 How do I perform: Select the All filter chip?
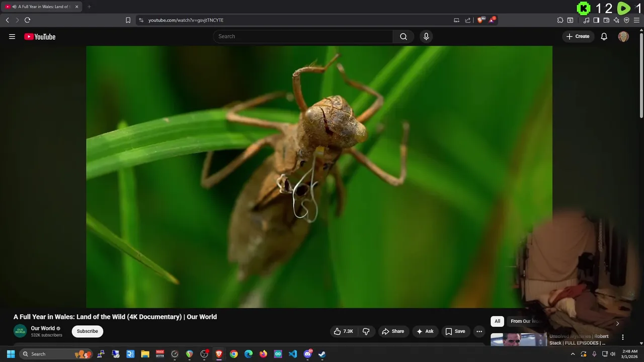(x=497, y=321)
